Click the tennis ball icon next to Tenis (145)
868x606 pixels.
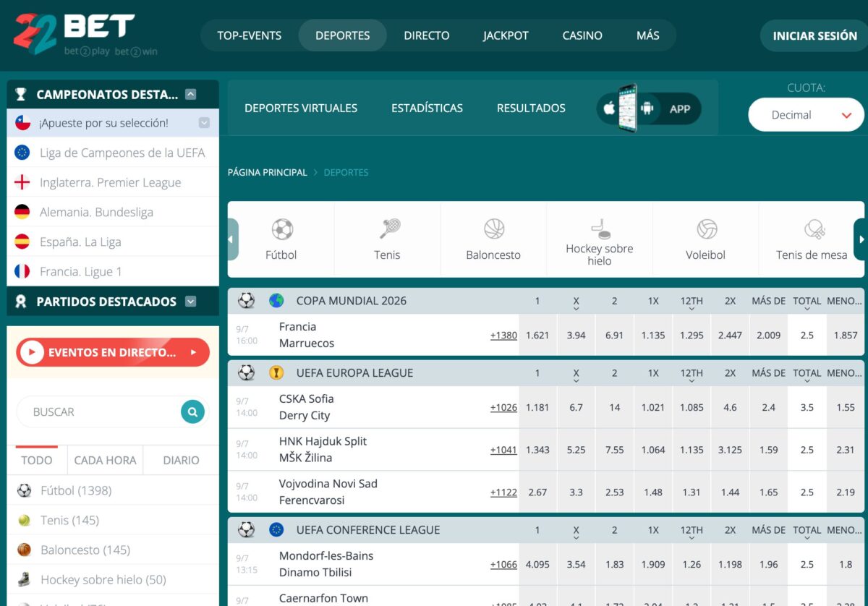point(25,520)
